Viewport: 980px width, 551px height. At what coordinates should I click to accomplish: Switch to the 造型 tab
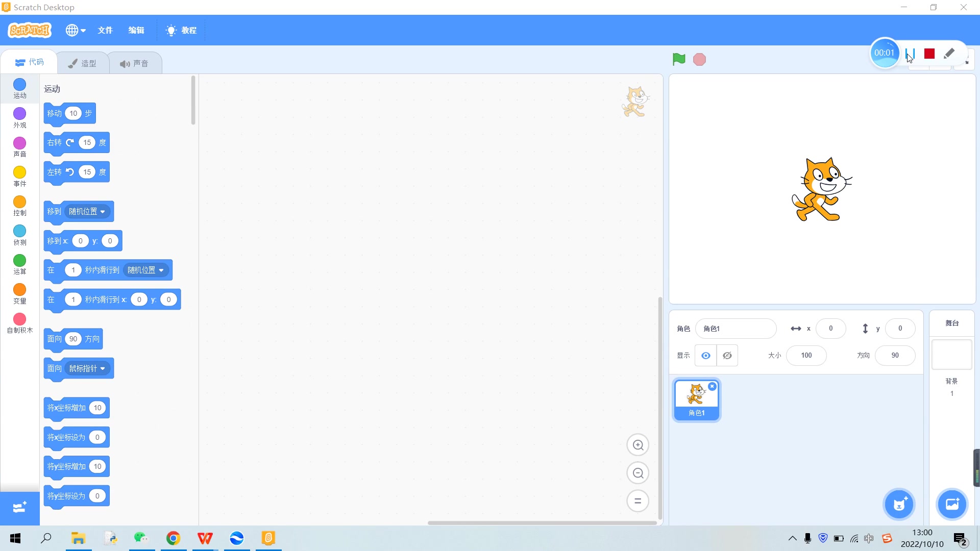tap(83, 63)
